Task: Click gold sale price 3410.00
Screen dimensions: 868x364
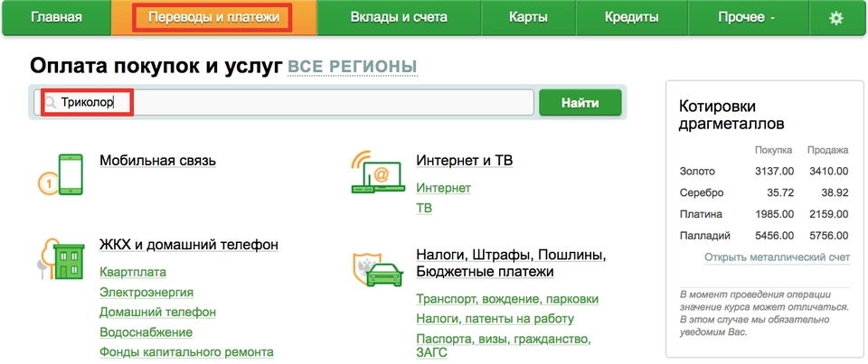Action: click(x=829, y=172)
